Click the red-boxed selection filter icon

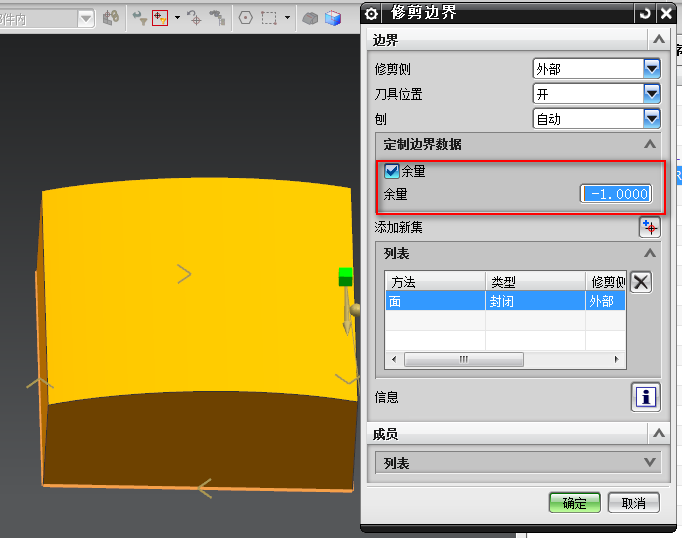click(x=160, y=18)
